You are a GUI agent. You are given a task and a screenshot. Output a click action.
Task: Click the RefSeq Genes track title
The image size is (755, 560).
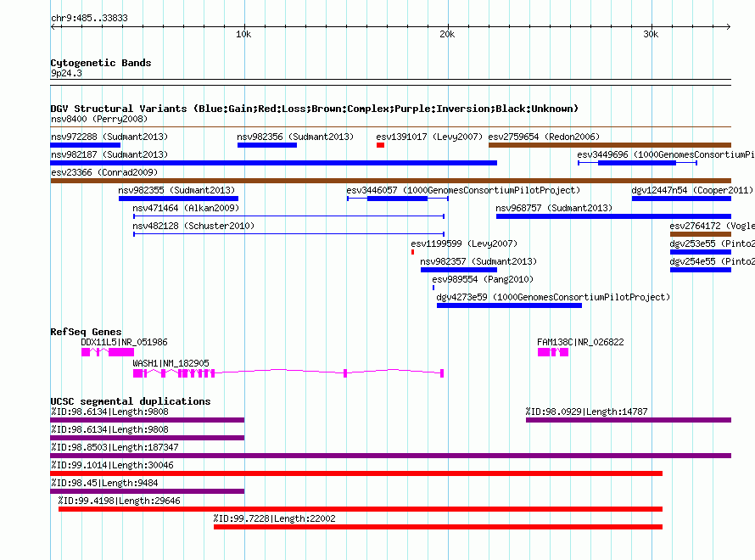86,332
